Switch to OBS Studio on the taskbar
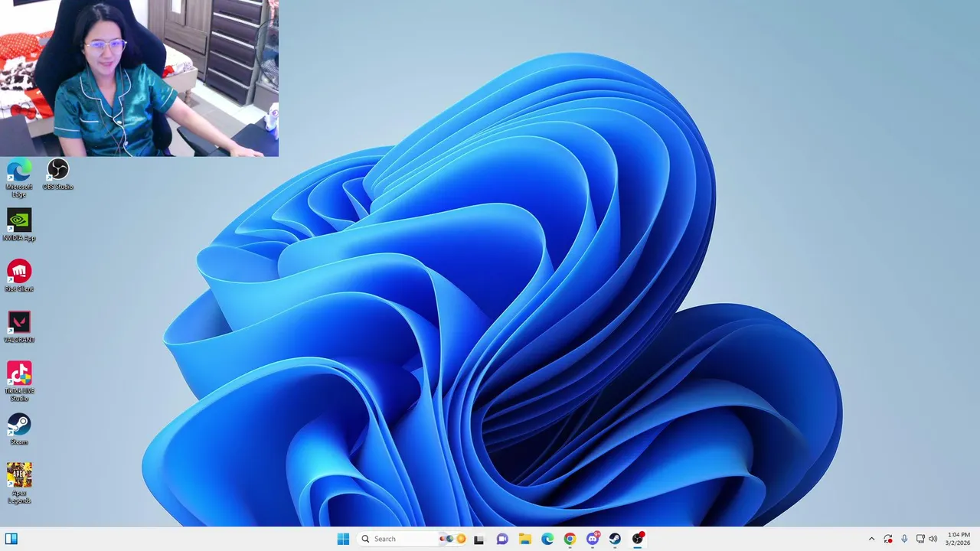This screenshot has height=551, width=980. 638,539
